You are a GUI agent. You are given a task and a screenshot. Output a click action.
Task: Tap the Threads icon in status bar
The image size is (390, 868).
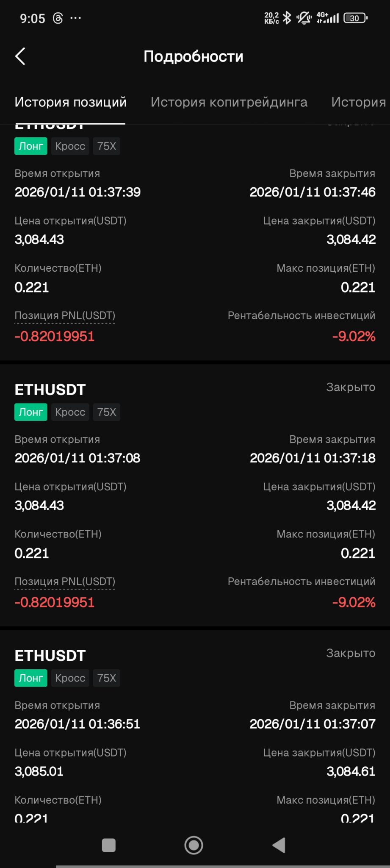58,18
